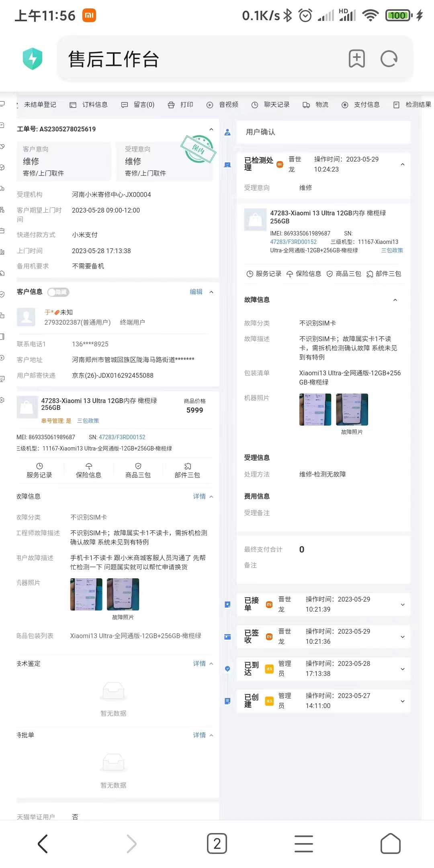
Task: Expand the 已接单 timeline entry
Action: click(x=403, y=605)
